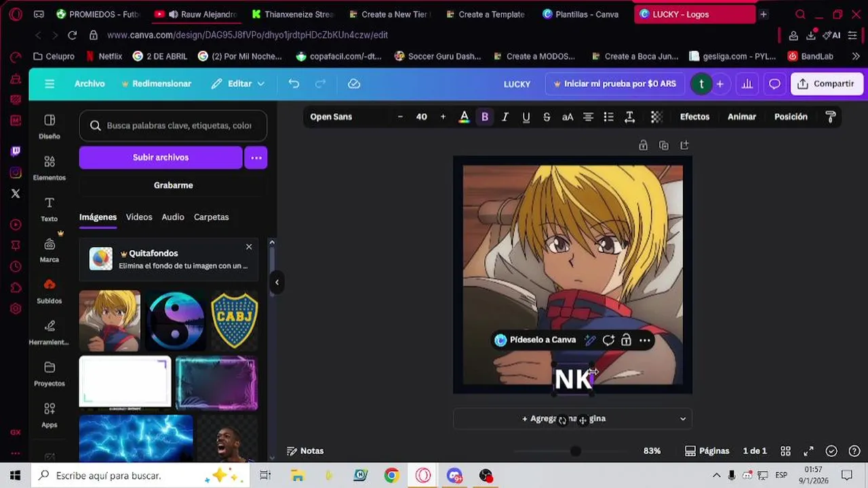Screen dimensions: 868x488
Task: Open the Marca sidebar panel
Action: click(x=50, y=250)
